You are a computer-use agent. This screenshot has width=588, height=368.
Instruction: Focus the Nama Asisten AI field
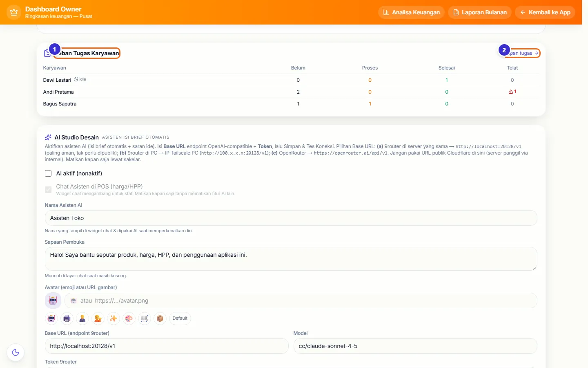click(291, 218)
